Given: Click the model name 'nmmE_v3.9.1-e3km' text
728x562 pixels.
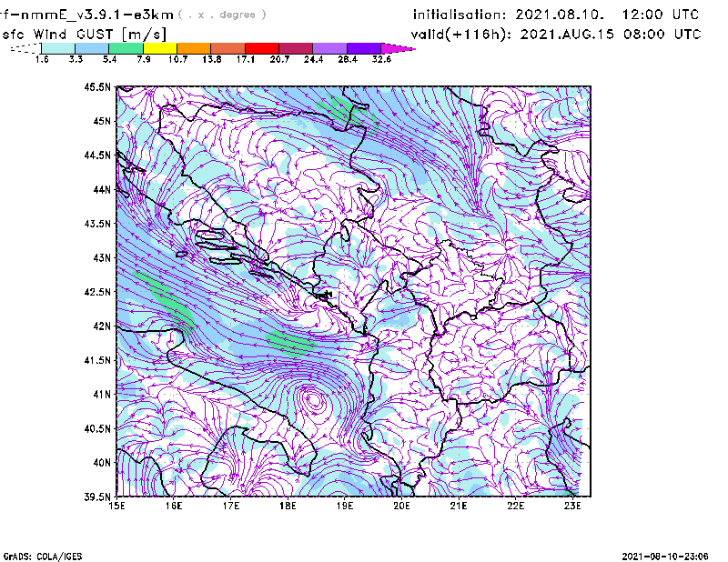Looking at the screenshot, I should 97,15.
